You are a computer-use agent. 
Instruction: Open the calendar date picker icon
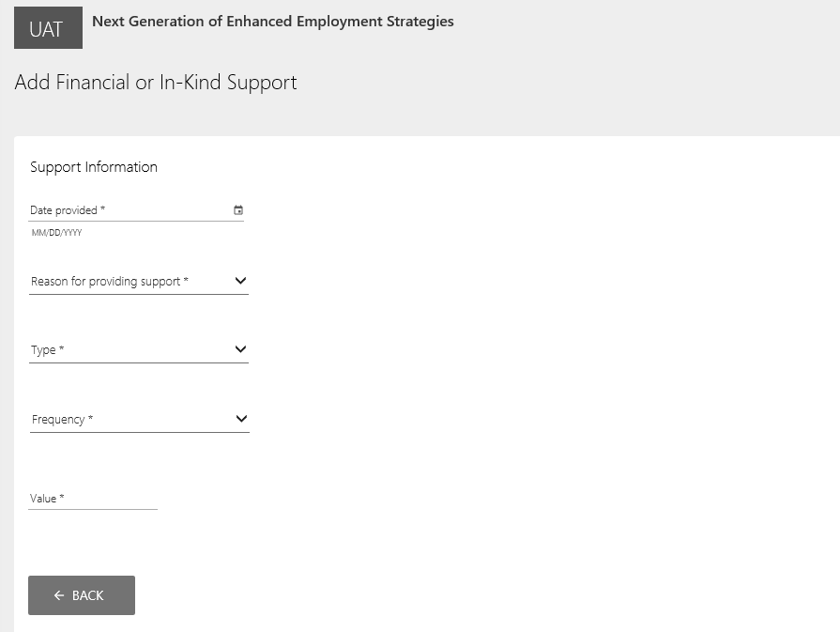(x=238, y=210)
